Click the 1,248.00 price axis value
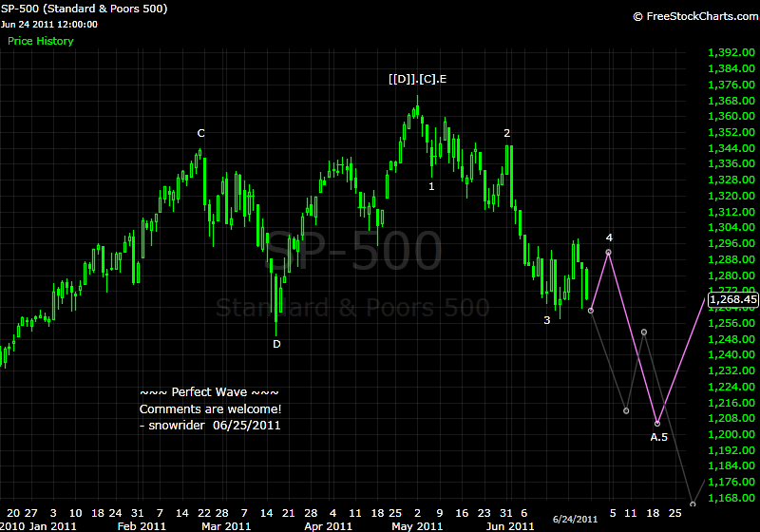Screen dimensions: 760x532 tap(731, 339)
